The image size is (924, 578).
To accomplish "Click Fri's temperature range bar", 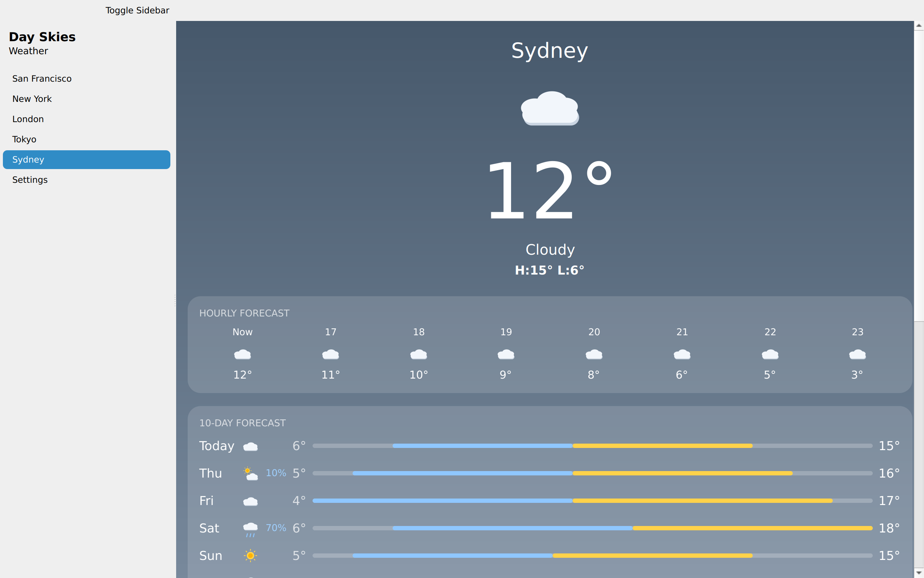I will click(x=593, y=501).
